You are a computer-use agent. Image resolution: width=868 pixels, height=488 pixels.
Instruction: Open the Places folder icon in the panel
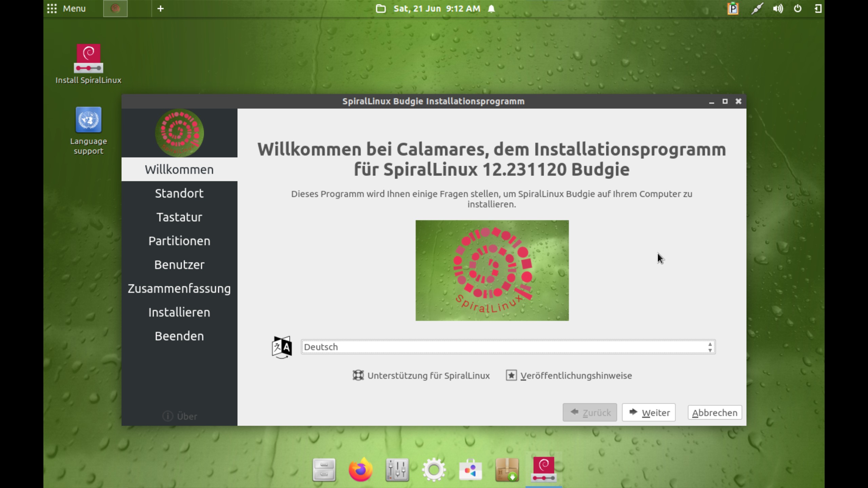click(381, 8)
